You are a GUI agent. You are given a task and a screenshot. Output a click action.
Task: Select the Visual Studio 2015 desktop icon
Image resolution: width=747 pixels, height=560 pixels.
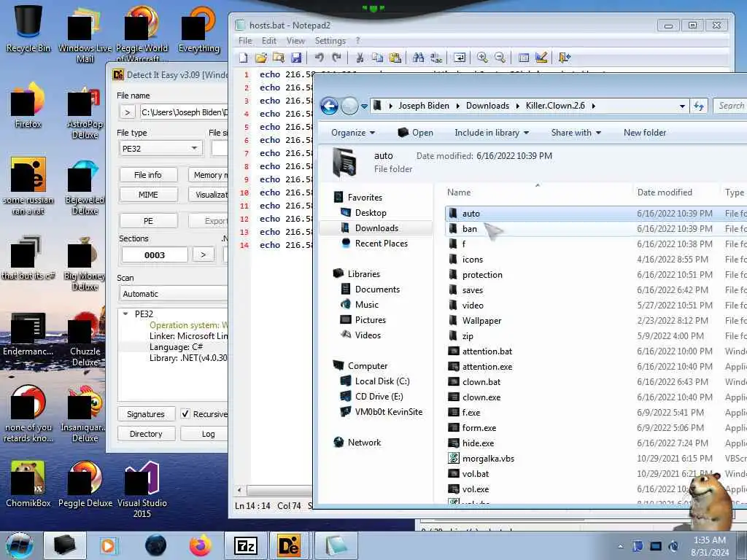(x=142, y=489)
